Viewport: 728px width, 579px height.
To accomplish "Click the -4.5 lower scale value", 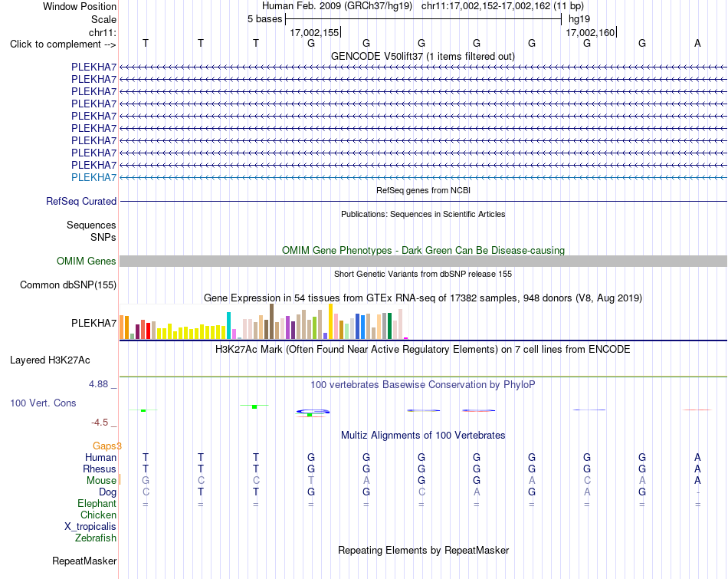I will (100, 423).
